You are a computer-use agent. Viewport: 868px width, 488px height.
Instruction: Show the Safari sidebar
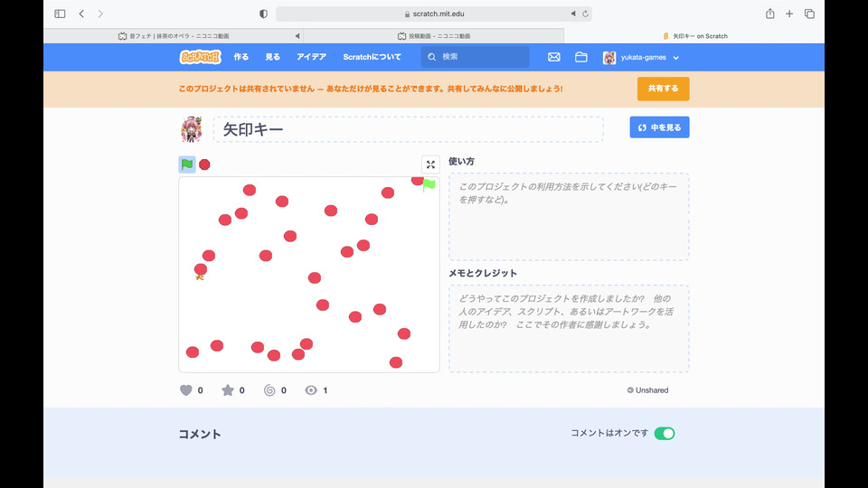[x=60, y=14]
